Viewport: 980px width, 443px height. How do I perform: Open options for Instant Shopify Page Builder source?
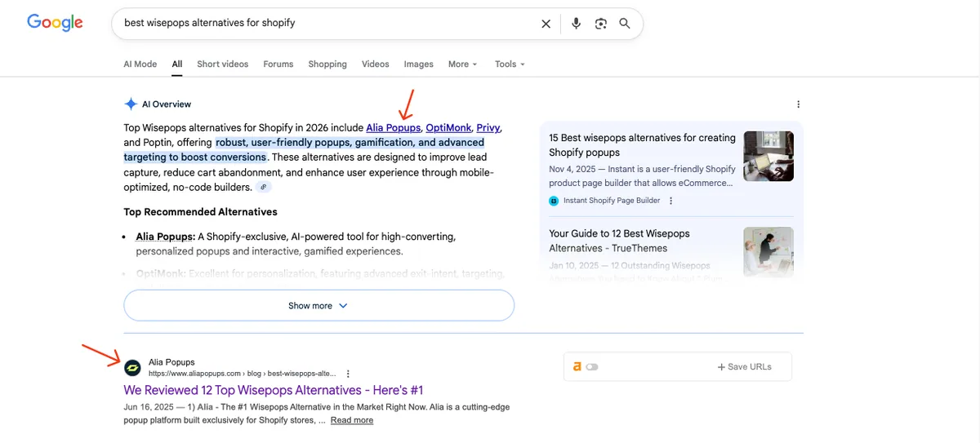(671, 201)
